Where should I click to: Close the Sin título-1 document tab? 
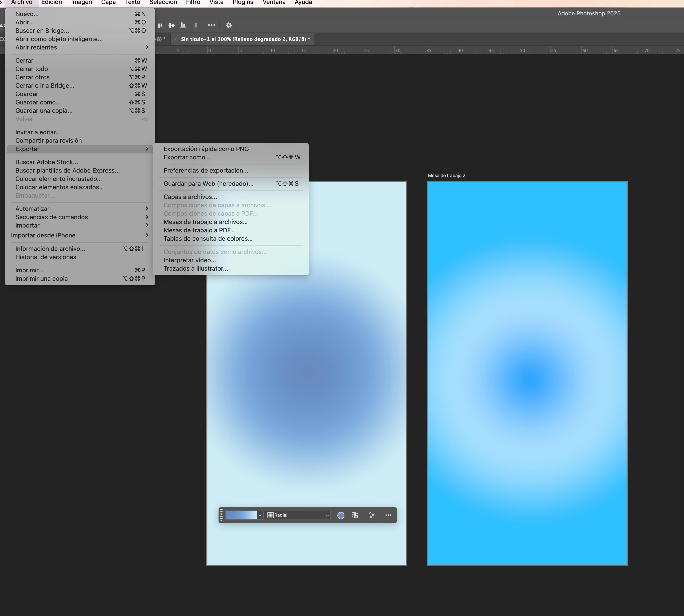[176, 39]
